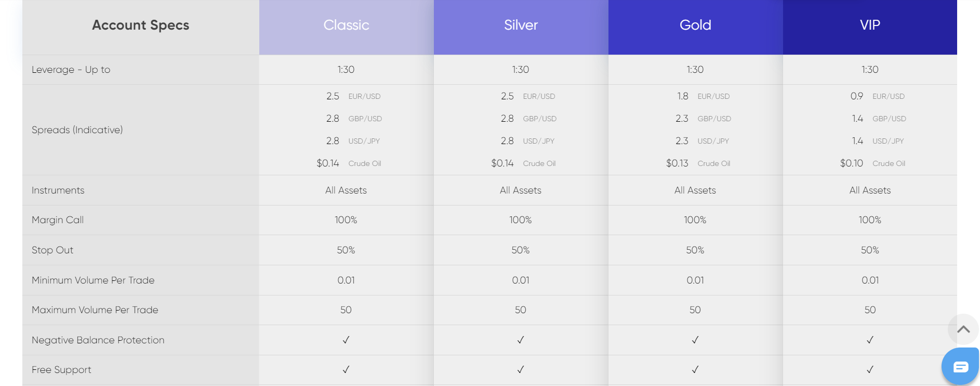Click Classic Free Support checkmark
The width and height of the screenshot is (980, 386).
(346, 369)
